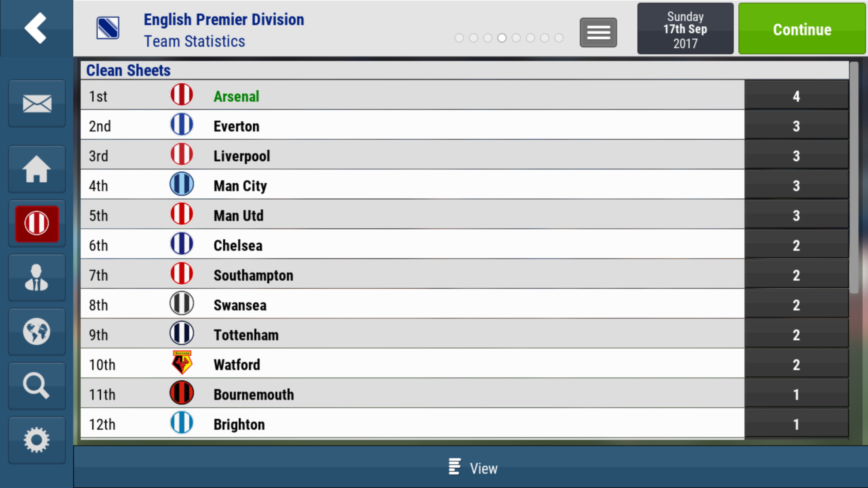Click the English Premier Division competition logo

tap(108, 28)
